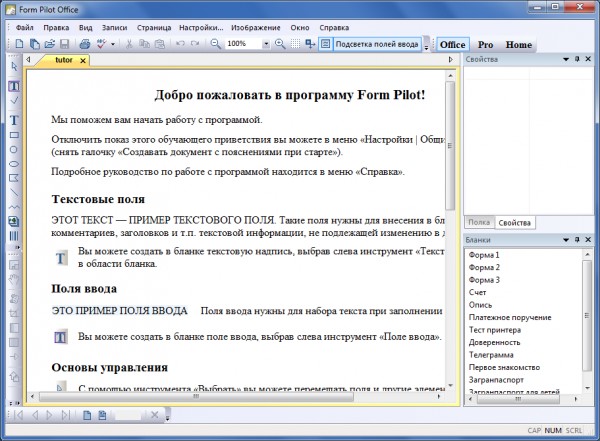Select Платежное поручение in Бланки list

(x=509, y=317)
